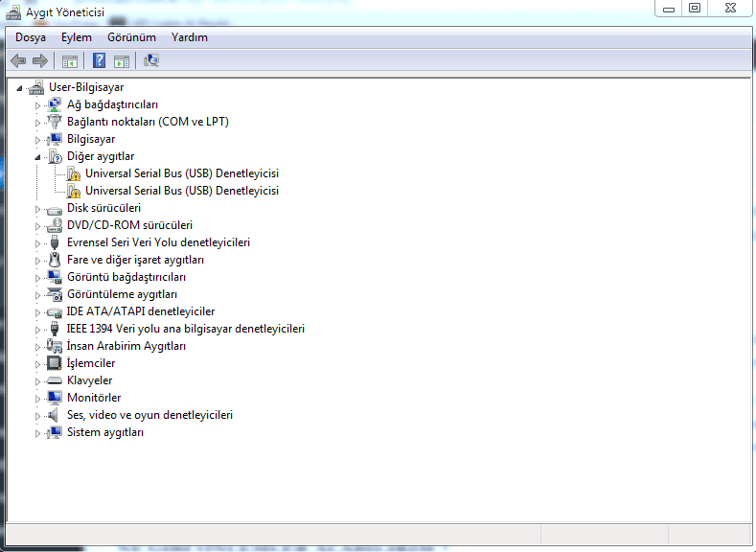Click the Forward arrow in toolbar
Image resolution: width=756 pixels, height=552 pixels.
tap(40, 61)
